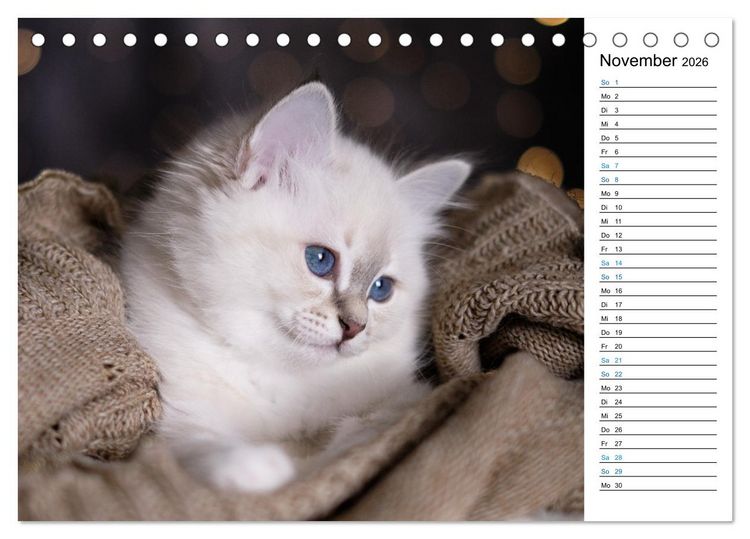Select the Di 3 calendar line

click(x=658, y=110)
